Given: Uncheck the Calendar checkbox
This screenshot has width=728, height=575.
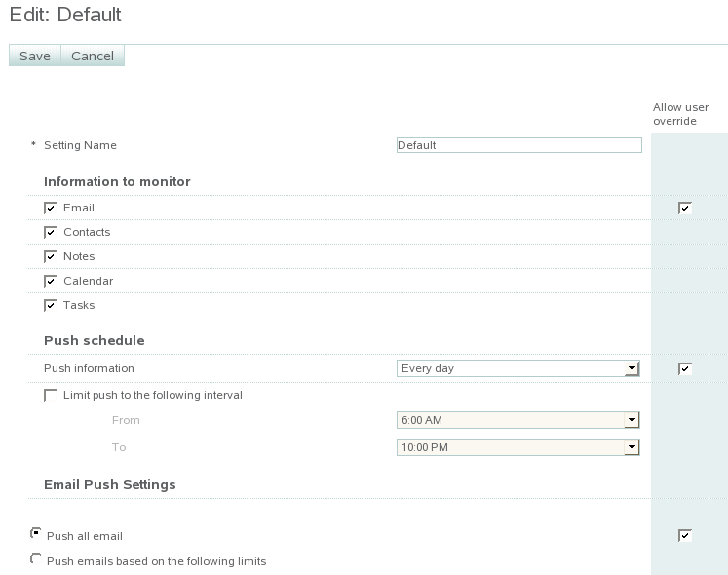Looking at the screenshot, I should tap(51, 281).
